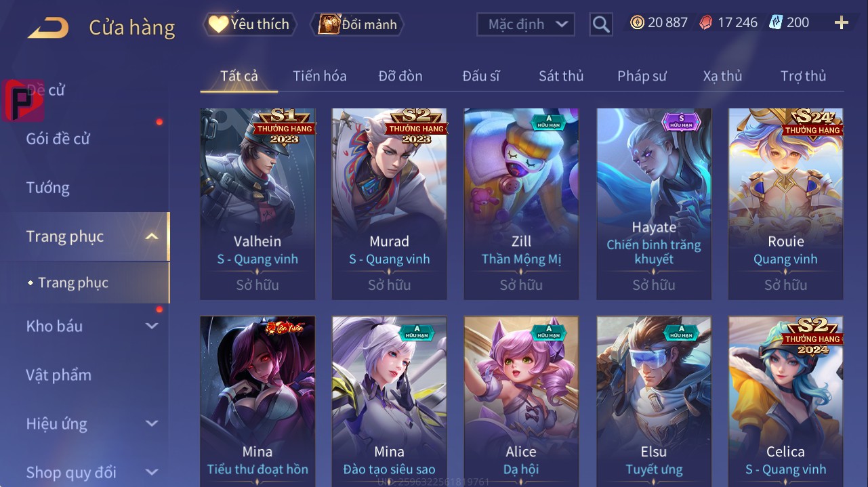This screenshot has height=487, width=868.
Task: Tap the blue voucher currency icon
Action: [775, 22]
